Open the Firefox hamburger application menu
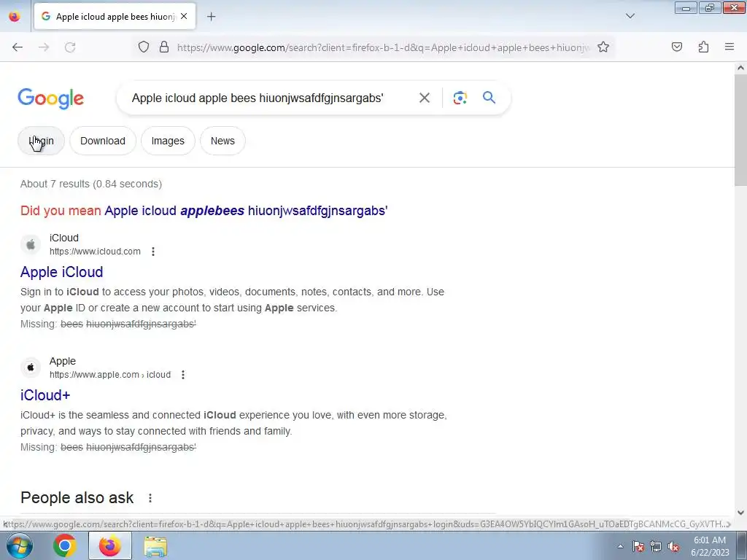747x560 pixels. pyautogui.click(x=729, y=47)
